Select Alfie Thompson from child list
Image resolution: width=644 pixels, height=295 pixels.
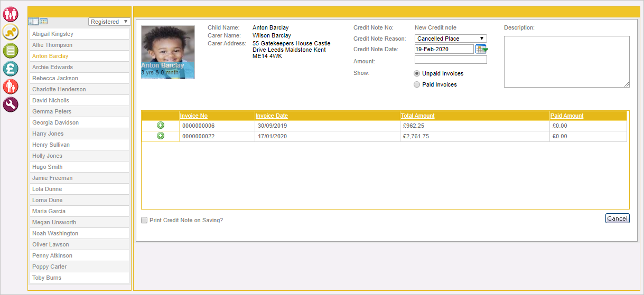coord(79,45)
